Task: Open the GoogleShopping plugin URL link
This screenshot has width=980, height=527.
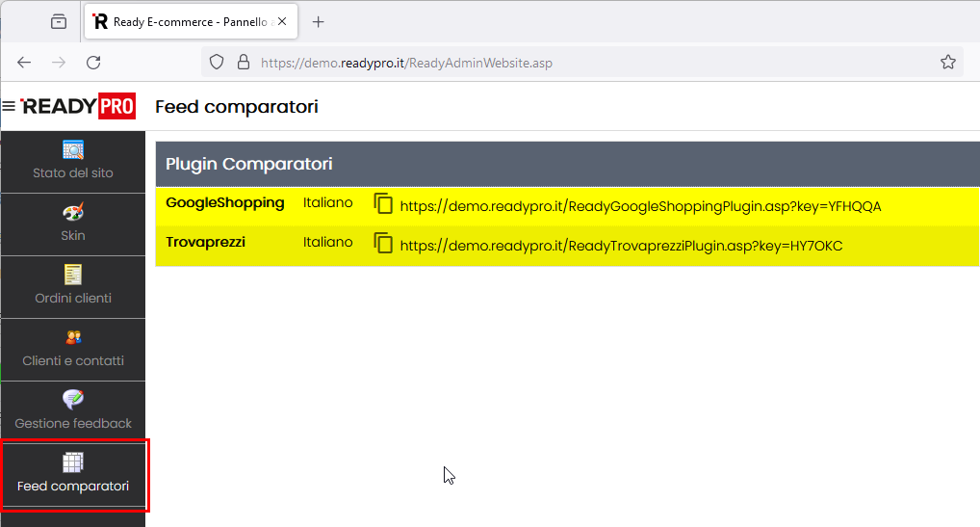Action: tap(640, 206)
